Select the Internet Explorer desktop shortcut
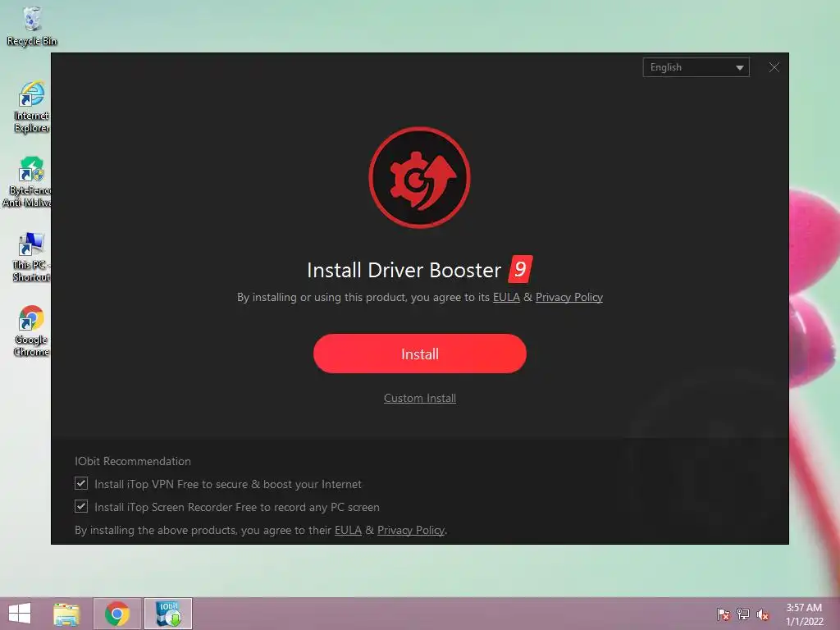 (x=31, y=107)
